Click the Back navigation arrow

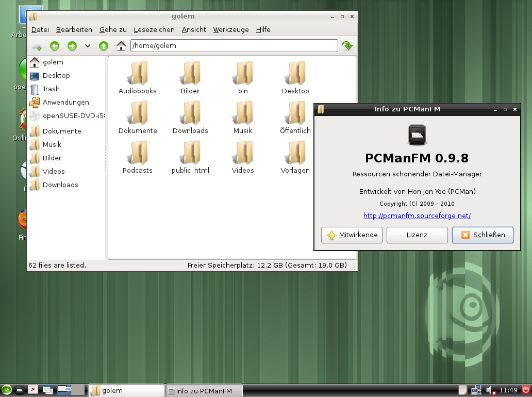coord(55,46)
